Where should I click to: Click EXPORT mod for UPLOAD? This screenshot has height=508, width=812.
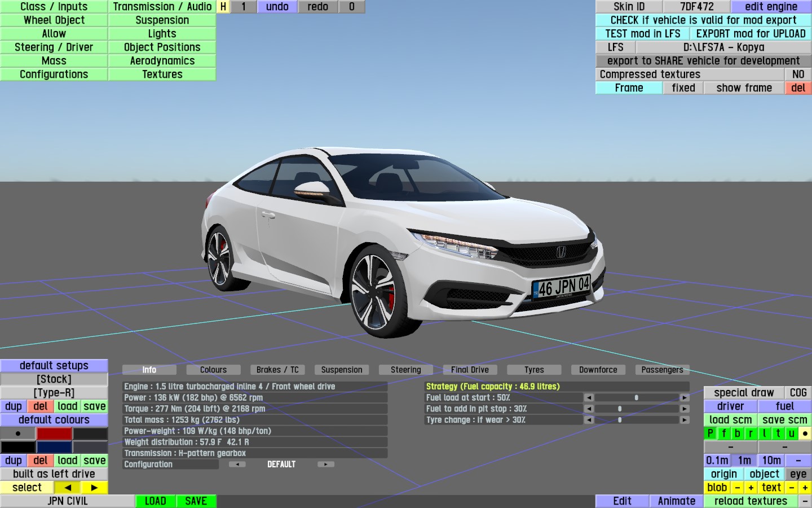[751, 34]
